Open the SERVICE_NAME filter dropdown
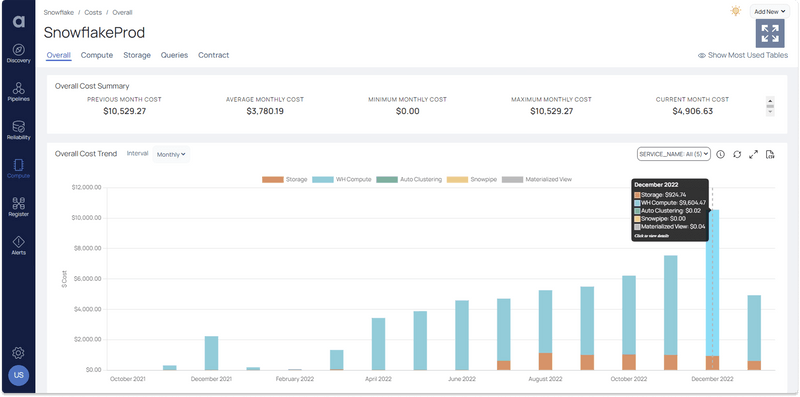Screen dimensions: 800x397 674,154
